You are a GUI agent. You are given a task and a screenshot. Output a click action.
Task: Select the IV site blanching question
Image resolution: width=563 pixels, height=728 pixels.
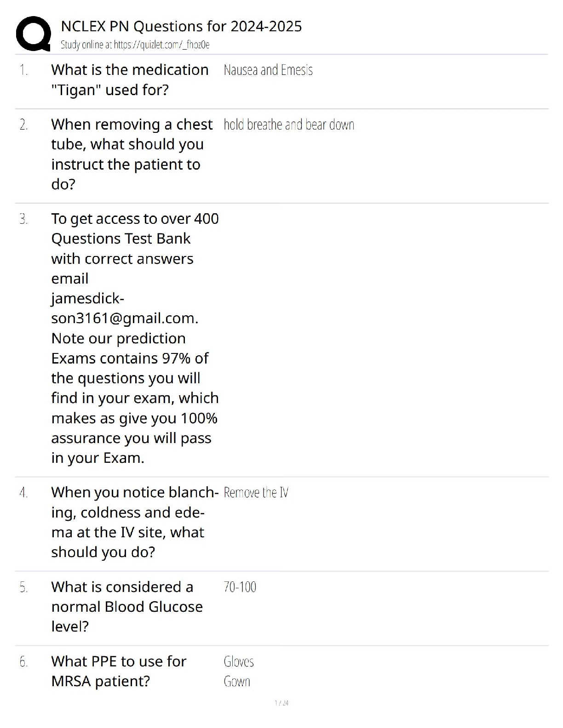pyautogui.click(x=134, y=522)
